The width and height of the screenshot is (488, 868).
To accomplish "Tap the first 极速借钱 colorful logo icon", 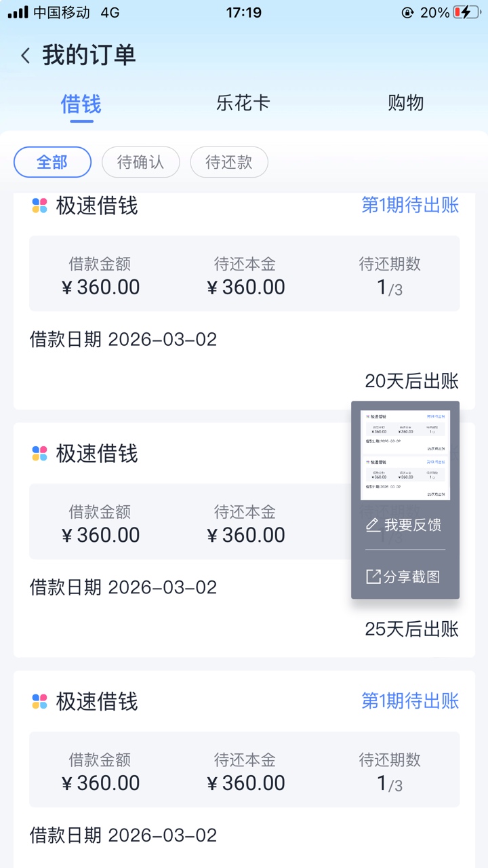I will (x=39, y=205).
